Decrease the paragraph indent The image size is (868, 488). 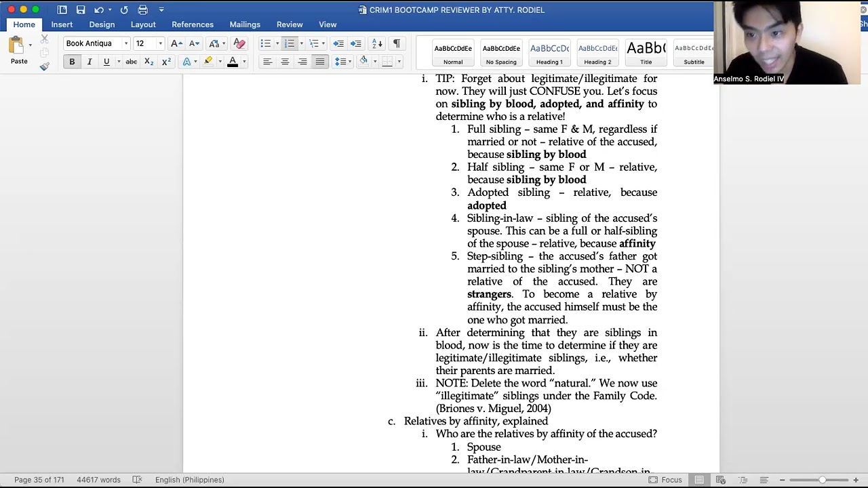(338, 43)
